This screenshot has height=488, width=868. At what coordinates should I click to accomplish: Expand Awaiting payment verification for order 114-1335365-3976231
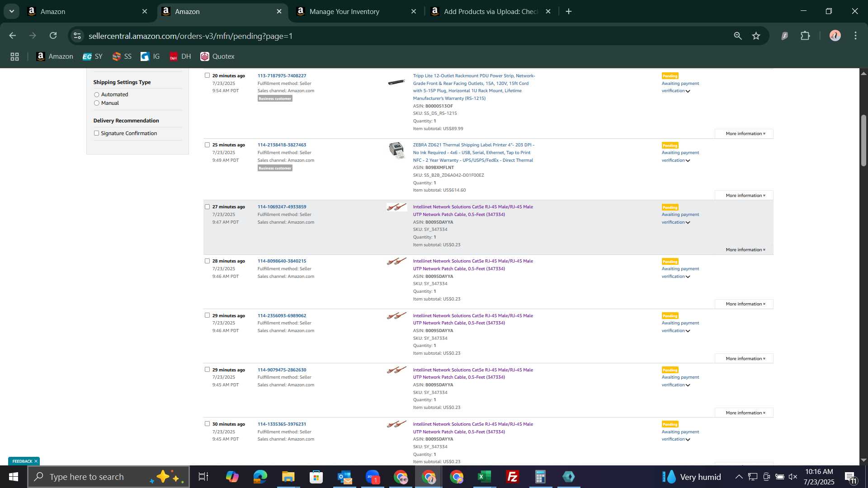coord(680,436)
